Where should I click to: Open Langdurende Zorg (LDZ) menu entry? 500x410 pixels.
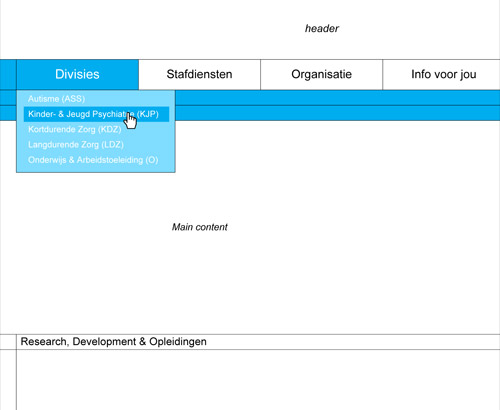click(76, 145)
